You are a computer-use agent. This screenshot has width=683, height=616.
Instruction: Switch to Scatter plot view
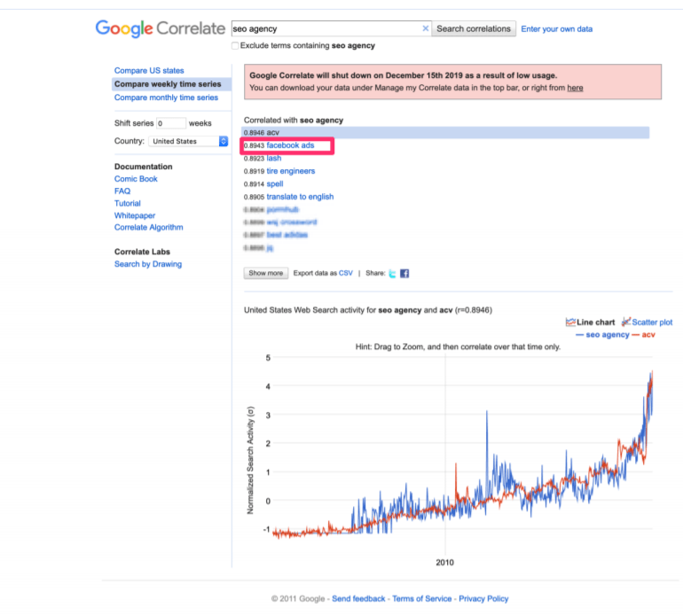tap(648, 322)
